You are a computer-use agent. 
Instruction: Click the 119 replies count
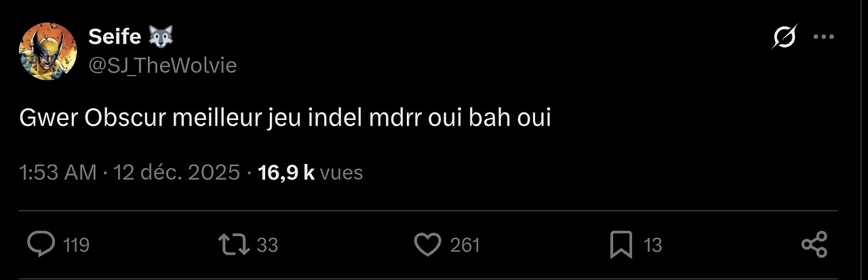76,245
